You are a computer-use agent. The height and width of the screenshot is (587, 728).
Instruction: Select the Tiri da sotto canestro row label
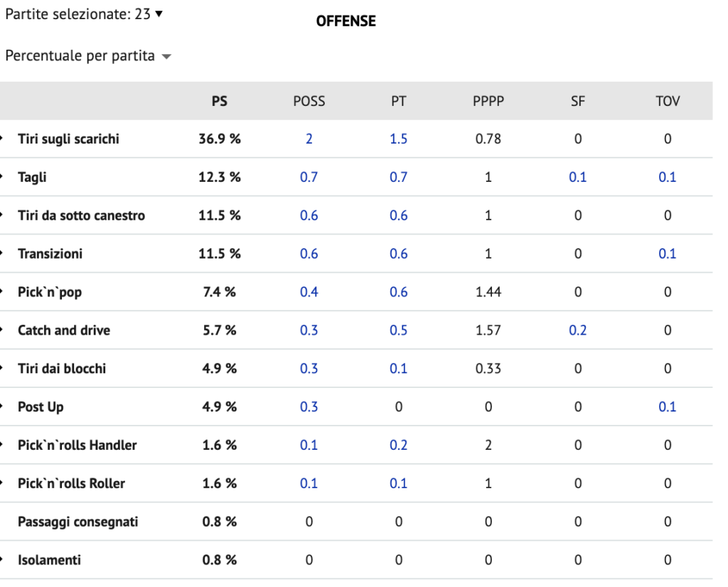(81, 215)
